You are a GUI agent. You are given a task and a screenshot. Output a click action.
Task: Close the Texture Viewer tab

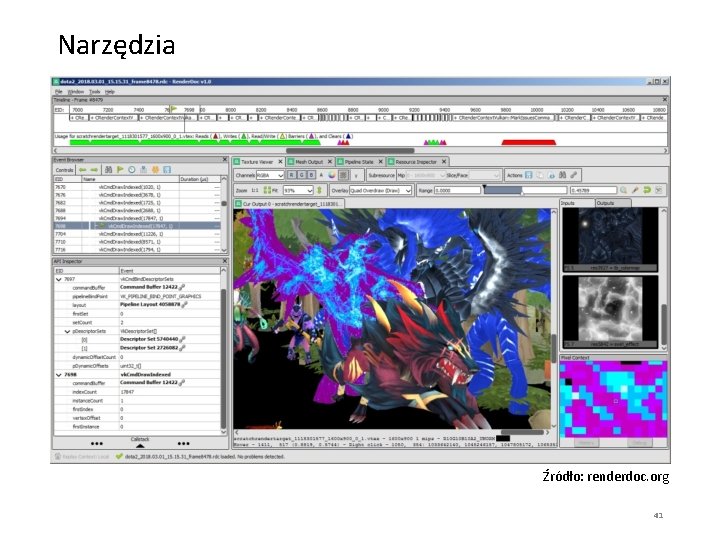[280, 162]
